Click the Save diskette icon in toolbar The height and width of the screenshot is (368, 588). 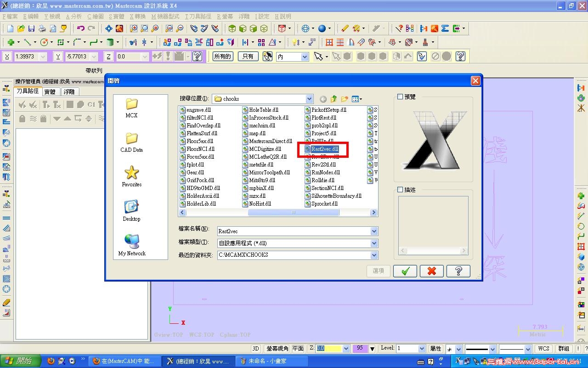pos(31,29)
